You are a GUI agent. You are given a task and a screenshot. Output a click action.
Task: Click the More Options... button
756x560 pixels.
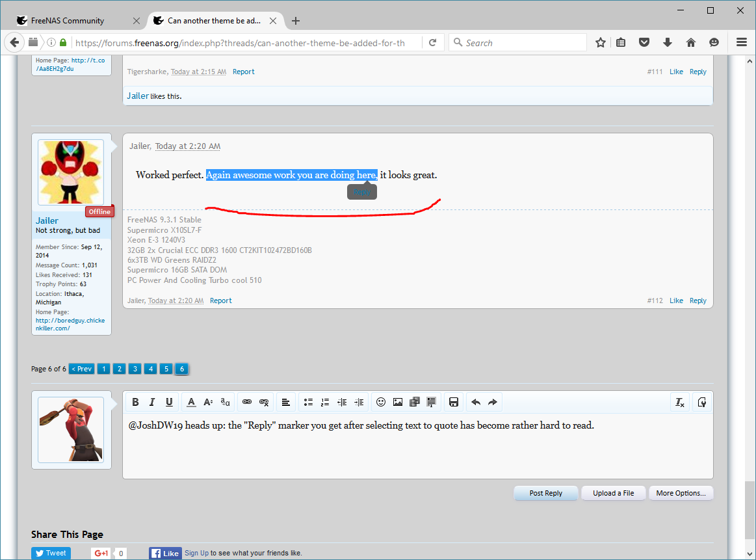[x=681, y=493]
